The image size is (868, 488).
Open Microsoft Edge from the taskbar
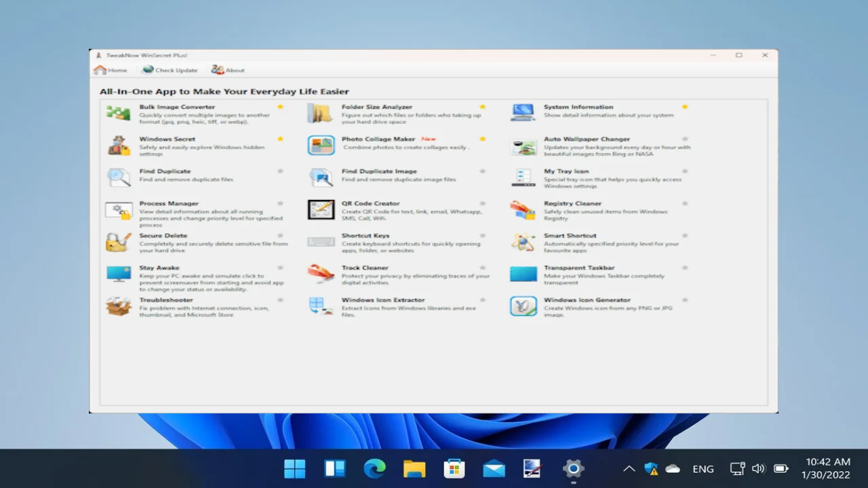click(x=374, y=468)
